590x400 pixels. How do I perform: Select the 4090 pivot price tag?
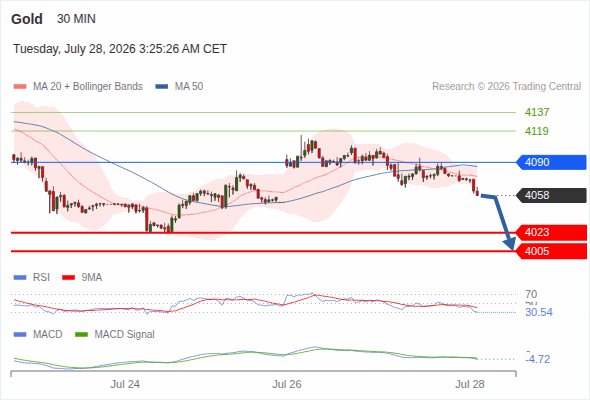(x=551, y=162)
